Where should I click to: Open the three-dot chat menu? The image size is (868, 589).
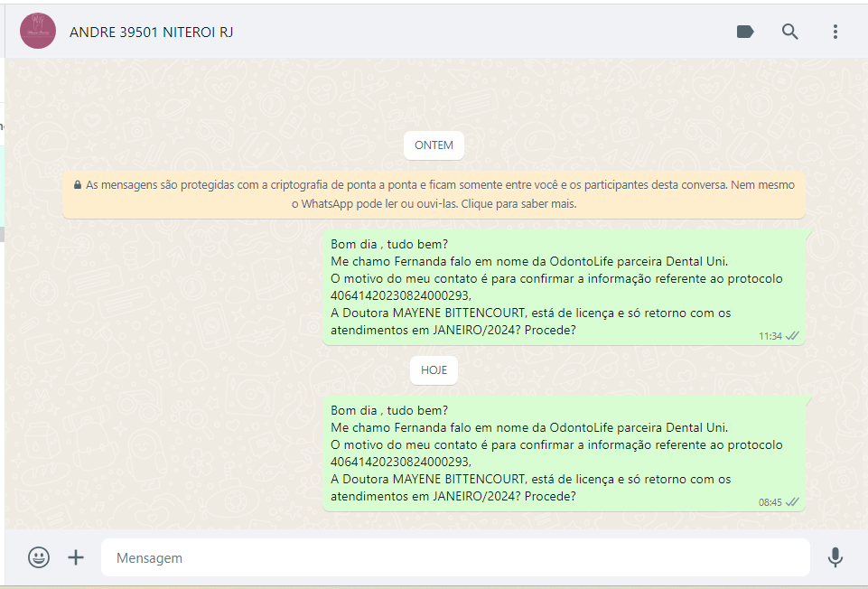835,32
